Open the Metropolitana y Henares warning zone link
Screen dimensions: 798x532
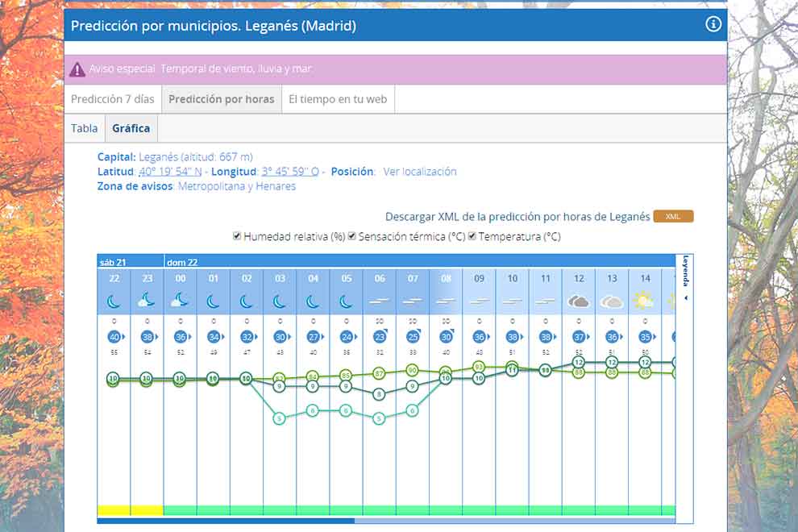pyautogui.click(x=236, y=186)
